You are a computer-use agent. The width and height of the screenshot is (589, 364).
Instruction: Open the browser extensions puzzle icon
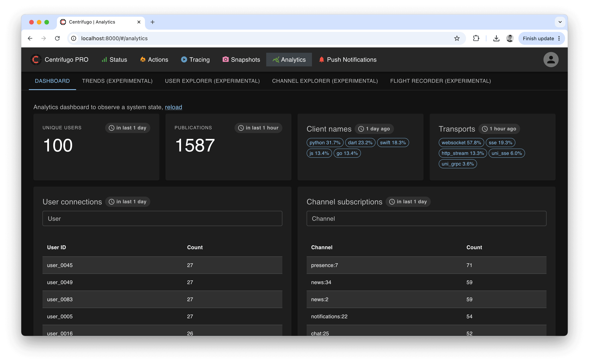476,38
